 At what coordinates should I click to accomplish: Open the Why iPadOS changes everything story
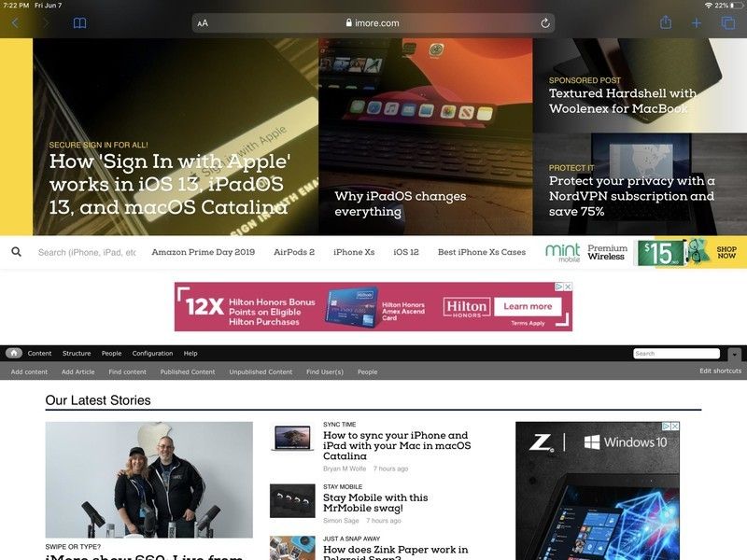pos(400,203)
